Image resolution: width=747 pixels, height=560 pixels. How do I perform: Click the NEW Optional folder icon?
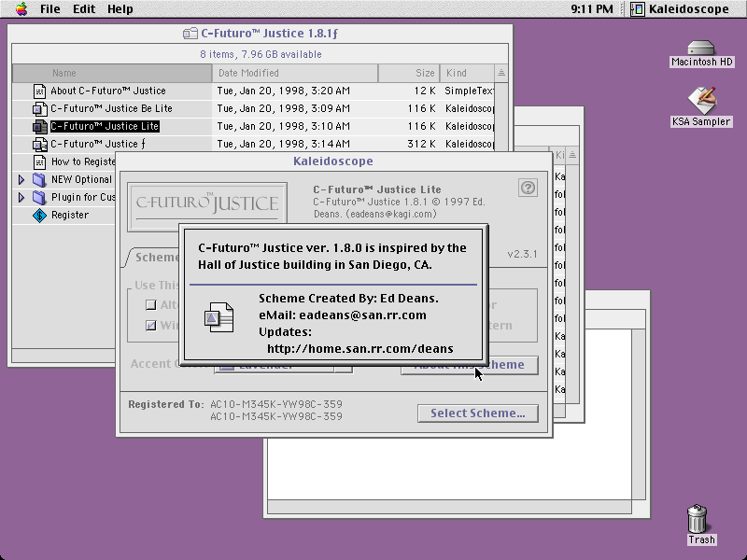click(39, 179)
